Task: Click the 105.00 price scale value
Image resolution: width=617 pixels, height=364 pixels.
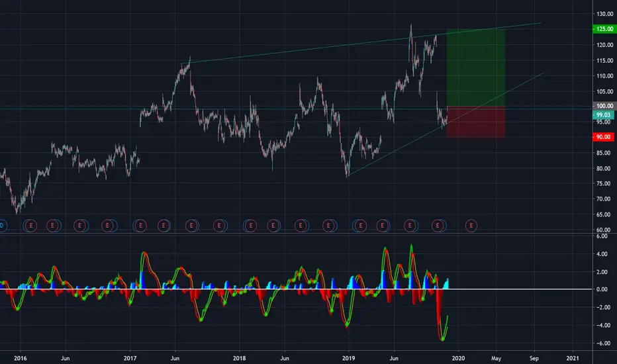Action: pyautogui.click(x=605, y=92)
